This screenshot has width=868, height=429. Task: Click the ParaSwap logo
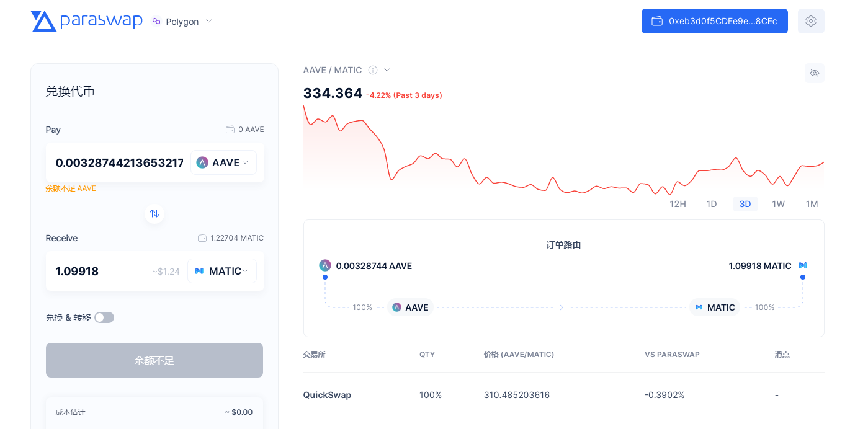tap(86, 21)
